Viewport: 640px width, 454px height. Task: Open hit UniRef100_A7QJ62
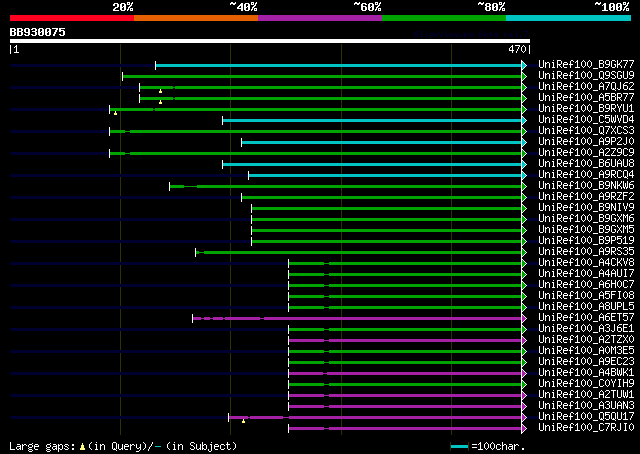click(586, 86)
